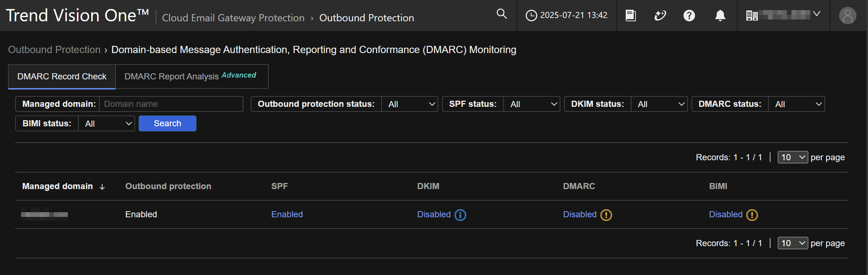The image size is (868, 275).
Task: Click the phone/support icon in header
Action: 660,16
